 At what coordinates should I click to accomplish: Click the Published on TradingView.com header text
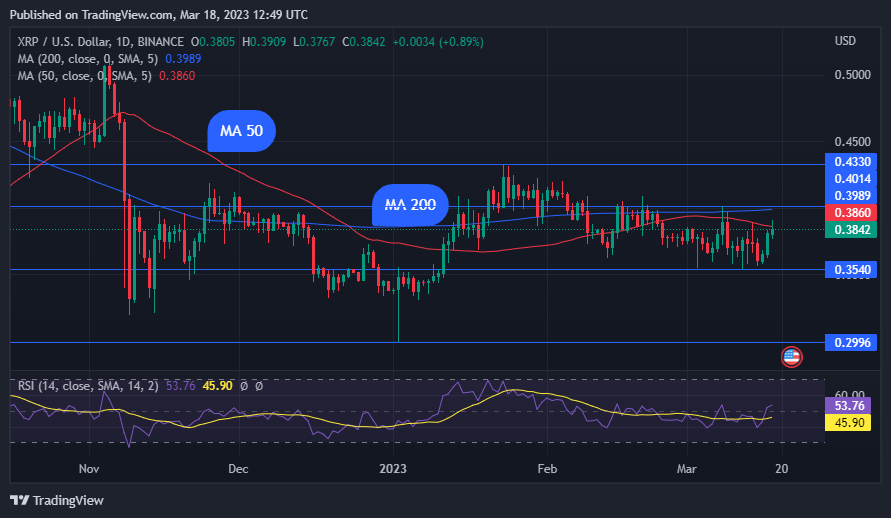(159, 15)
